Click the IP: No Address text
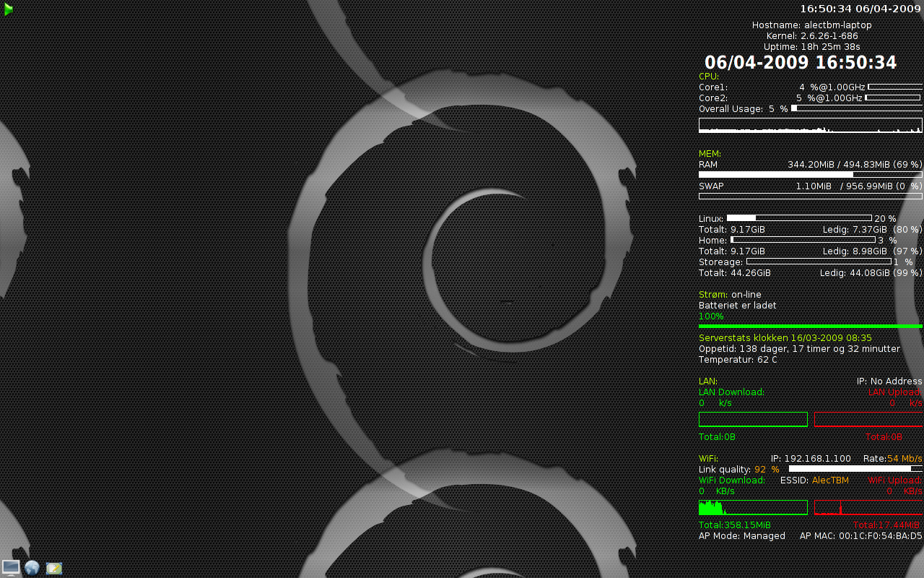This screenshot has height=578, width=924. pyautogui.click(x=889, y=381)
